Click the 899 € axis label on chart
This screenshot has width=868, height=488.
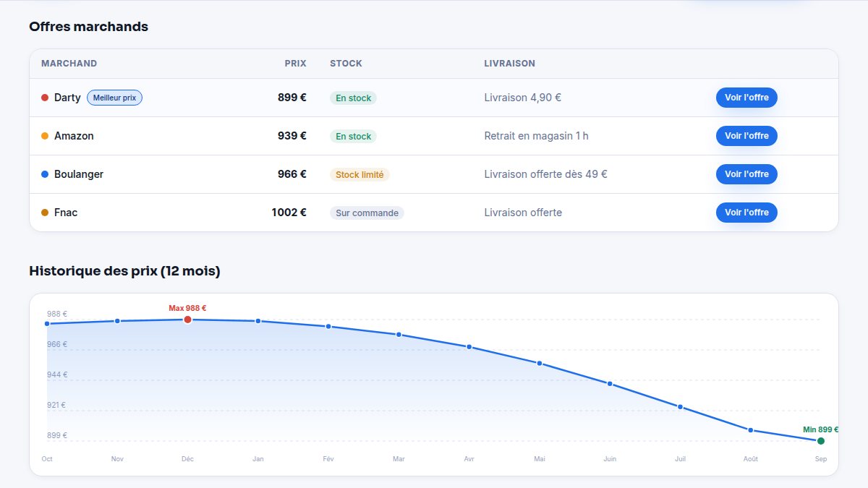57,436
